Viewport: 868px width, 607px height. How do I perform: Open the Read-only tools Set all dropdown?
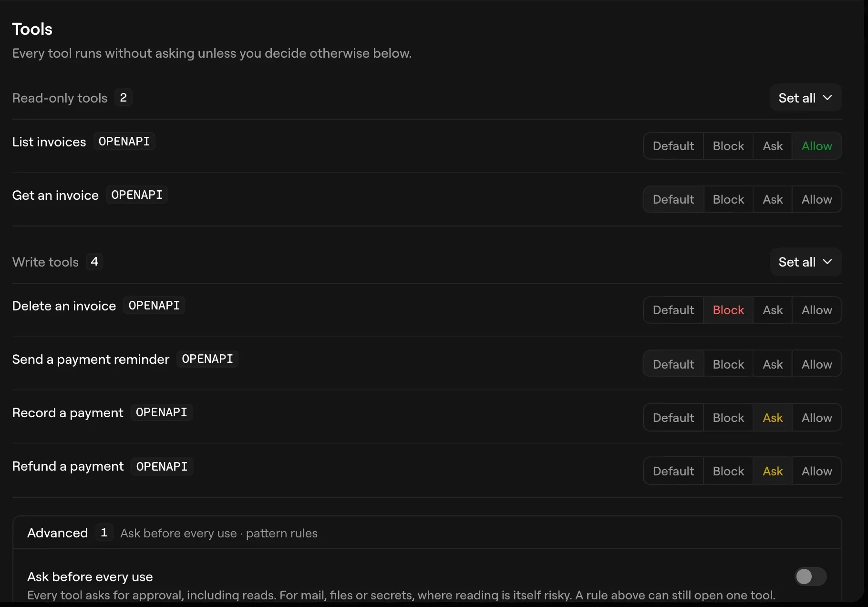[806, 98]
